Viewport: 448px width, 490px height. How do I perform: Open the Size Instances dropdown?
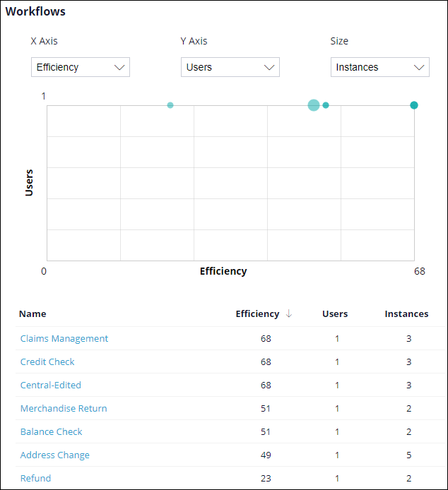pos(380,67)
